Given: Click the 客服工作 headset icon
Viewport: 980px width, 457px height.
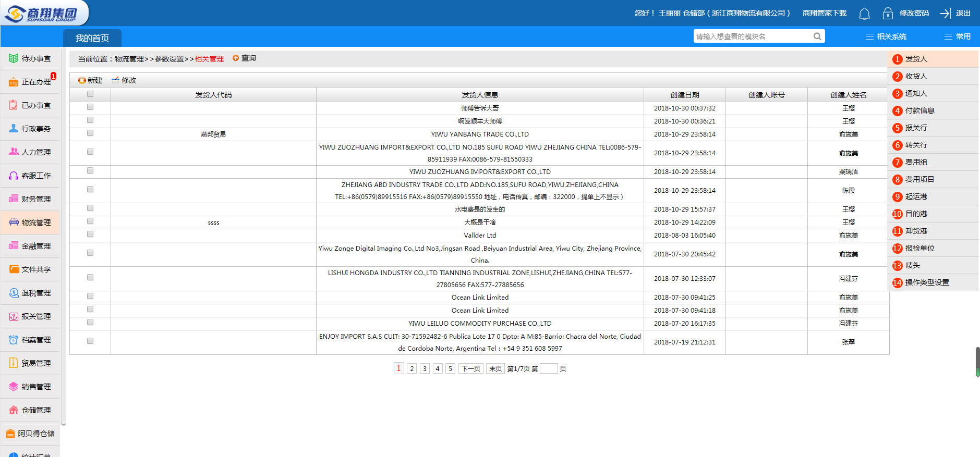Looking at the screenshot, I should pyautogui.click(x=14, y=176).
